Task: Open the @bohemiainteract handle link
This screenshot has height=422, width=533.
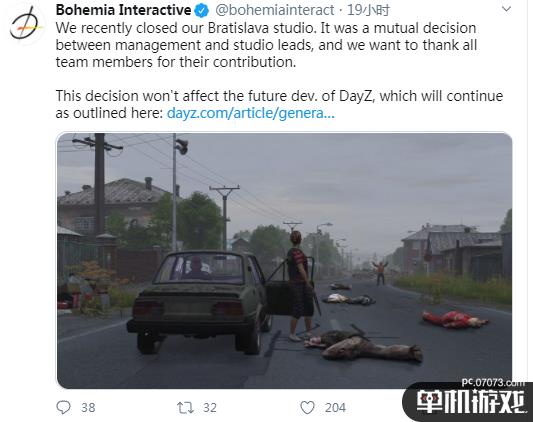Action: click(275, 10)
